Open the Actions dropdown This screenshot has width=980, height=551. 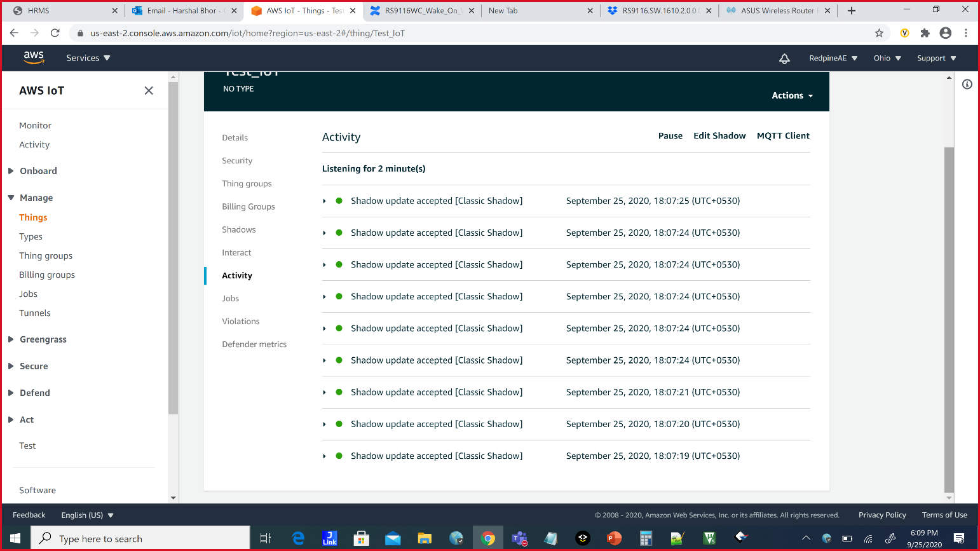pyautogui.click(x=791, y=95)
